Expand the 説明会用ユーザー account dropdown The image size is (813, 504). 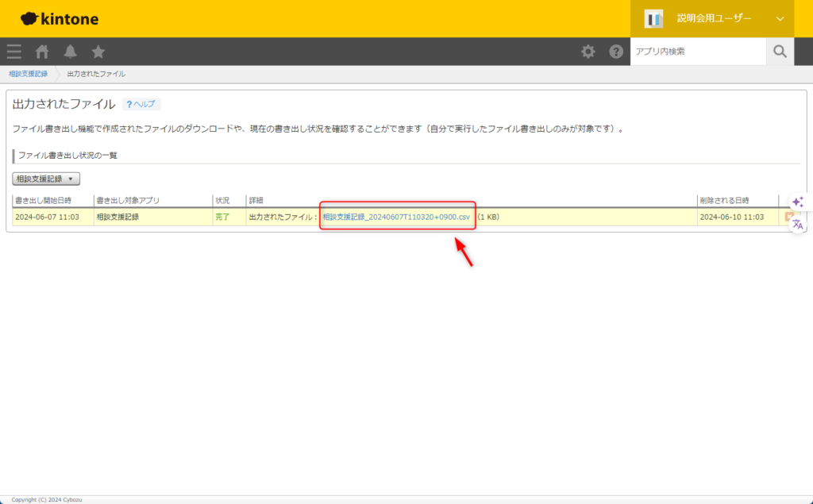pyautogui.click(x=779, y=18)
